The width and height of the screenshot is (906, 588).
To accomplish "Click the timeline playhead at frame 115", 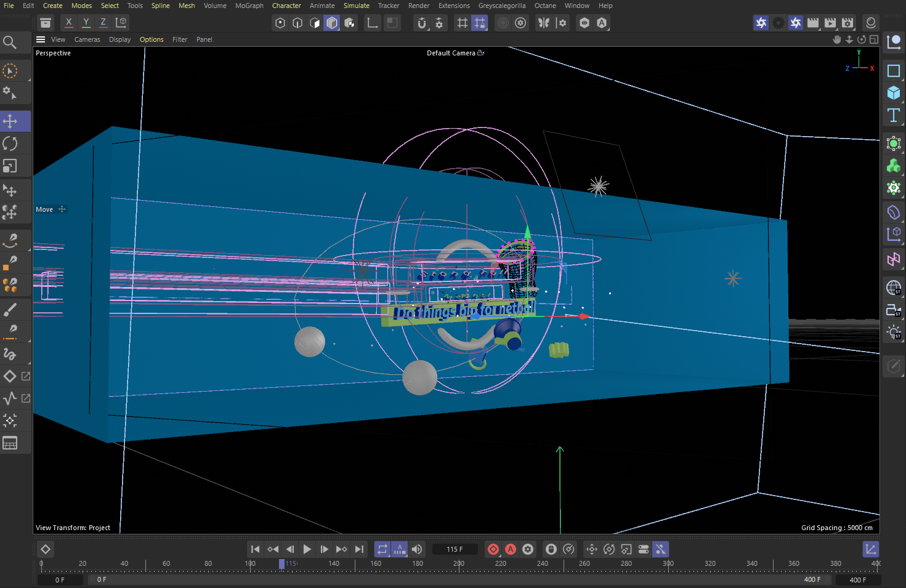I will click(x=281, y=563).
